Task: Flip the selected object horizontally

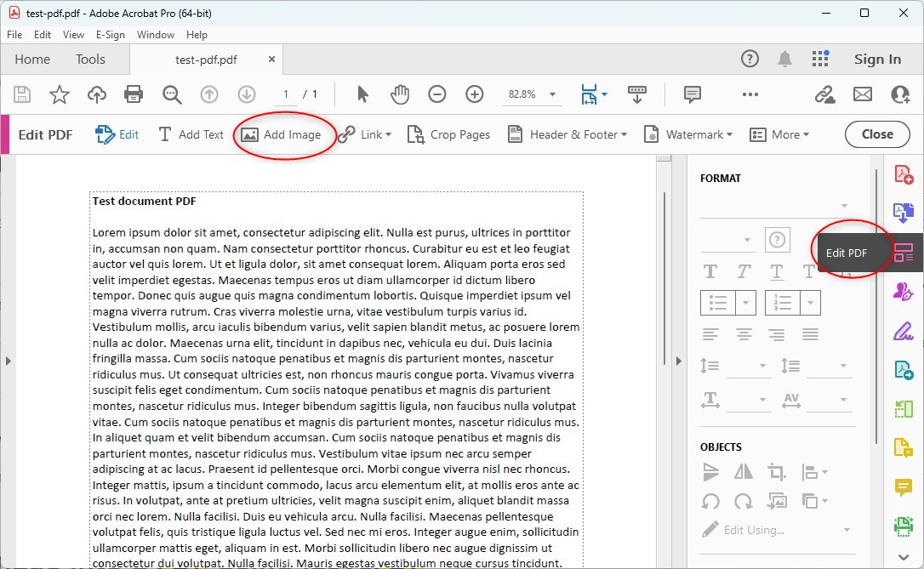Action: point(744,471)
